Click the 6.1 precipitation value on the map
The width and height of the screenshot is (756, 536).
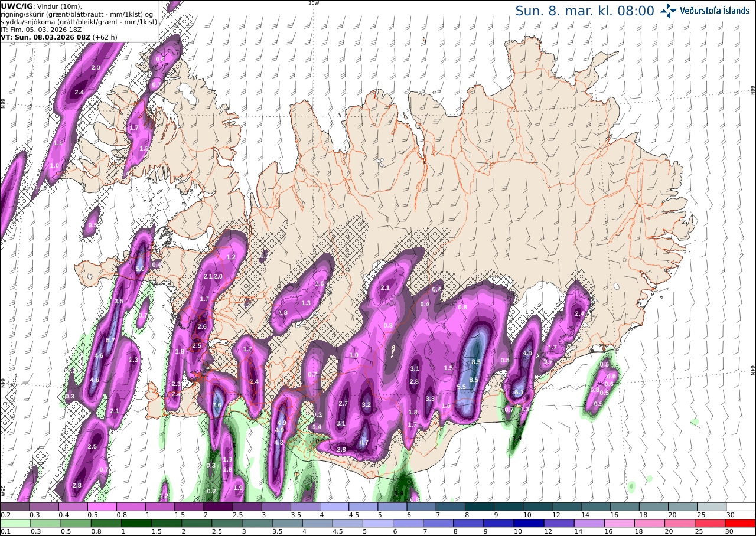tap(519, 392)
